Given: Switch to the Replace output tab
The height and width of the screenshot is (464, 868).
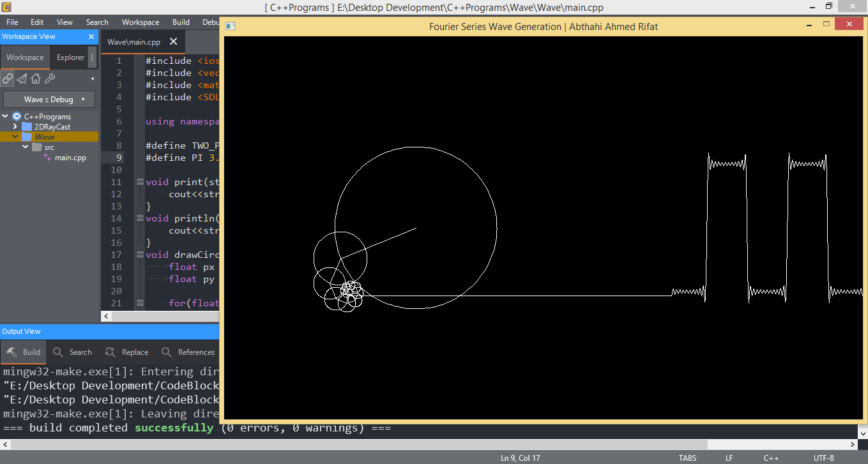Looking at the screenshot, I should click(127, 352).
